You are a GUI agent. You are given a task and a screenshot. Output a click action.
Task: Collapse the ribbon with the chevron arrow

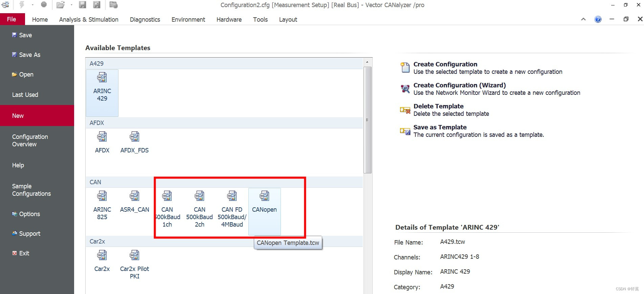coord(583,19)
